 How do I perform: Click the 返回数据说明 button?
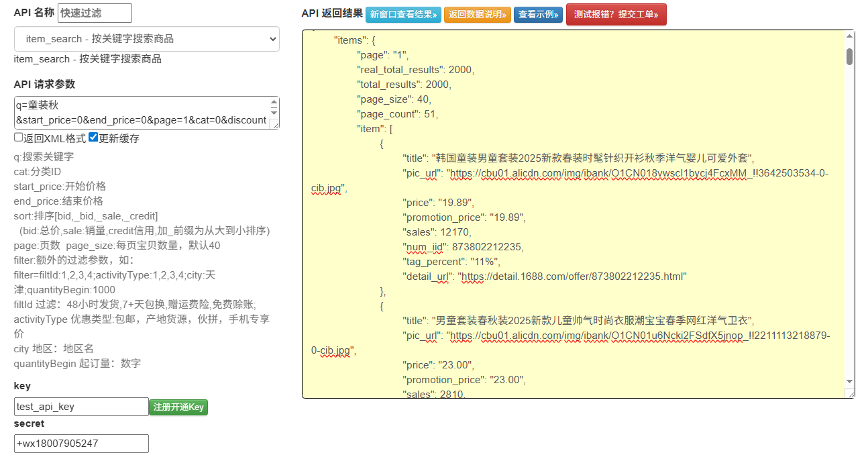pyautogui.click(x=478, y=15)
